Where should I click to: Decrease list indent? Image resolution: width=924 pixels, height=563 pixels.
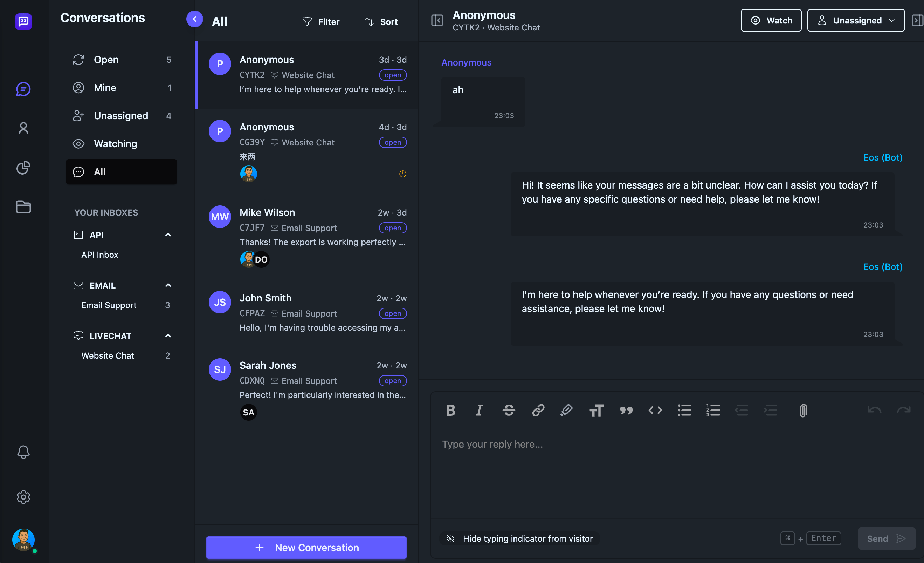coord(742,410)
